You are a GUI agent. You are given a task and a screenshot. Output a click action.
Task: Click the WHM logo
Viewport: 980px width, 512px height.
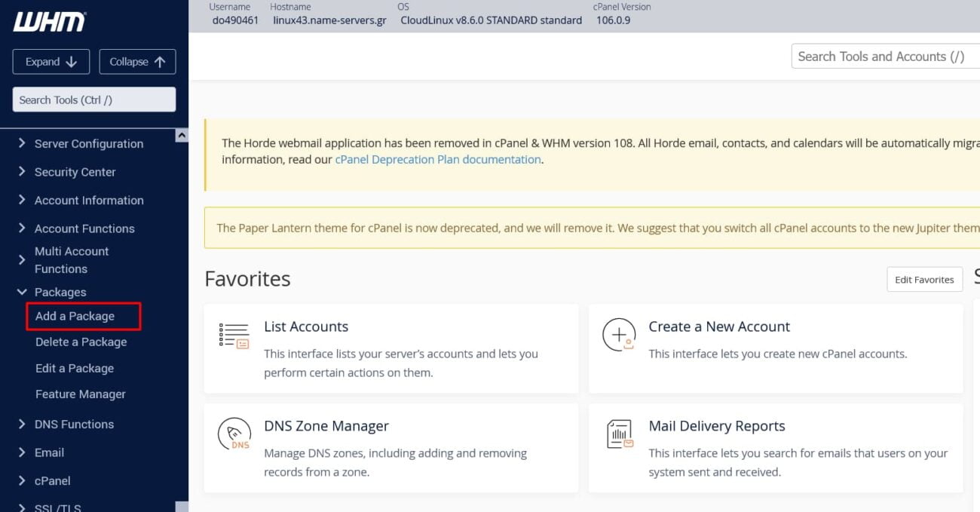pyautogui.click(x=49, y=22)
